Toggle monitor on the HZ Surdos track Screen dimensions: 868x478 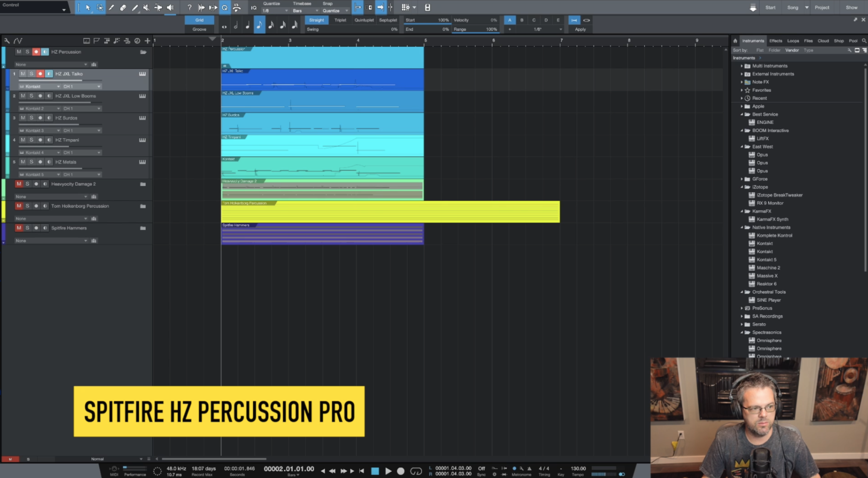(49, 118)
